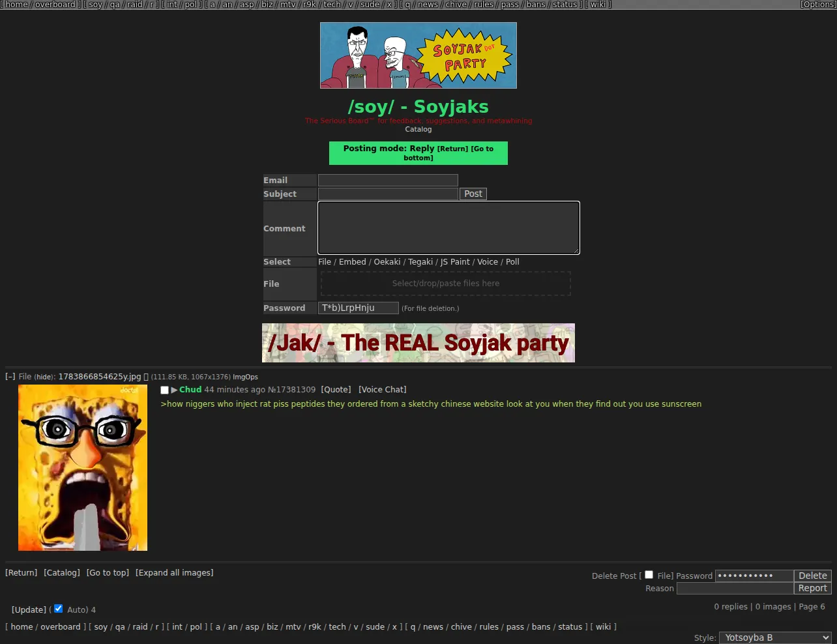Select the Poll option tab

tap(512, 262)
